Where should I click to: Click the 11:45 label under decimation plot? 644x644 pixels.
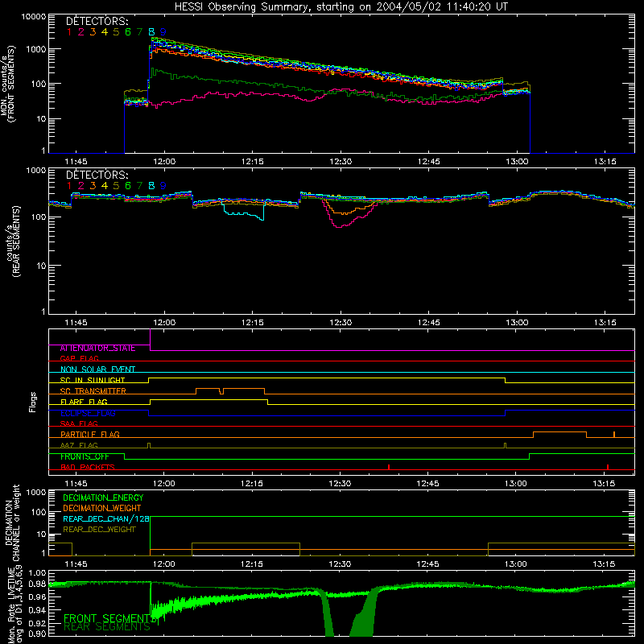[x=76, y=564]
